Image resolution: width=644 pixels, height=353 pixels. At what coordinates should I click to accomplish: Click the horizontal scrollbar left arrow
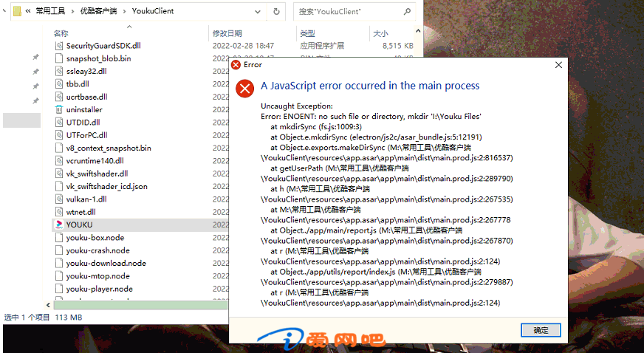click(49, 305)
